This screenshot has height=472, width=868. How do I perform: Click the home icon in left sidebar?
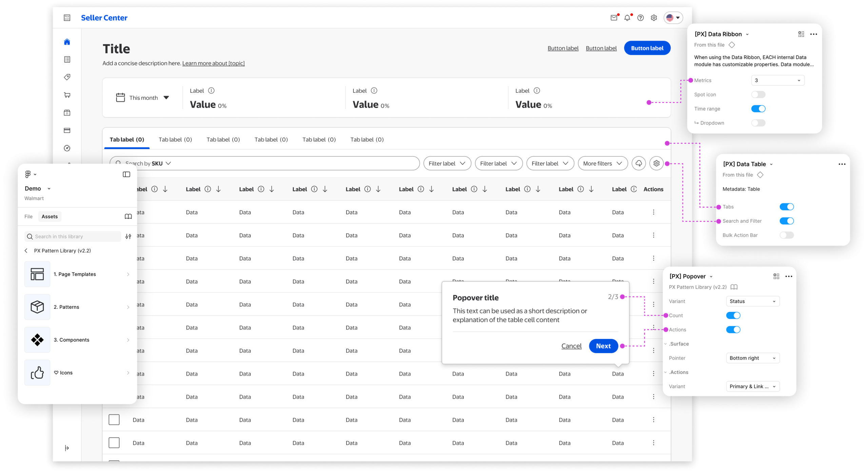click(67, 42)
